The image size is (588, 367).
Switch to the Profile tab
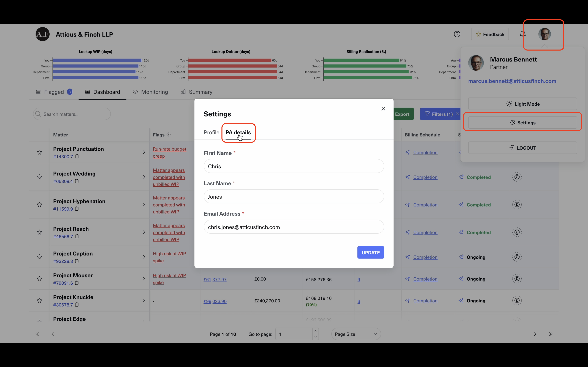click(211, 133)
